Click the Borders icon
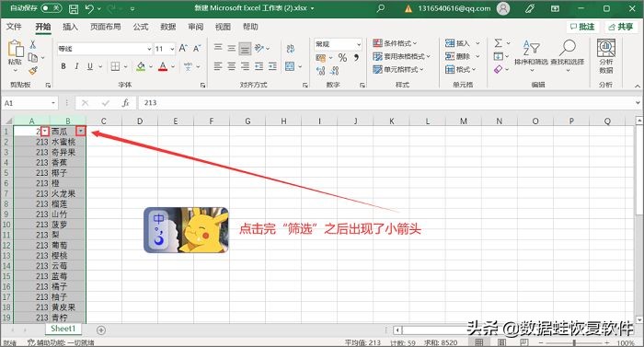This screenshot has height=347, width=644. click(115, 66)
